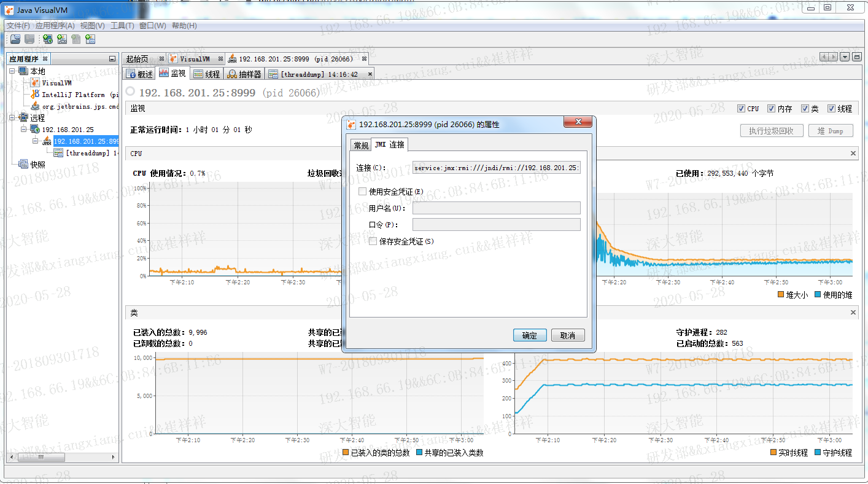Screen dimensions: 868x484
Task: Click the scroll documents right arrow
Action: [833, 57]
